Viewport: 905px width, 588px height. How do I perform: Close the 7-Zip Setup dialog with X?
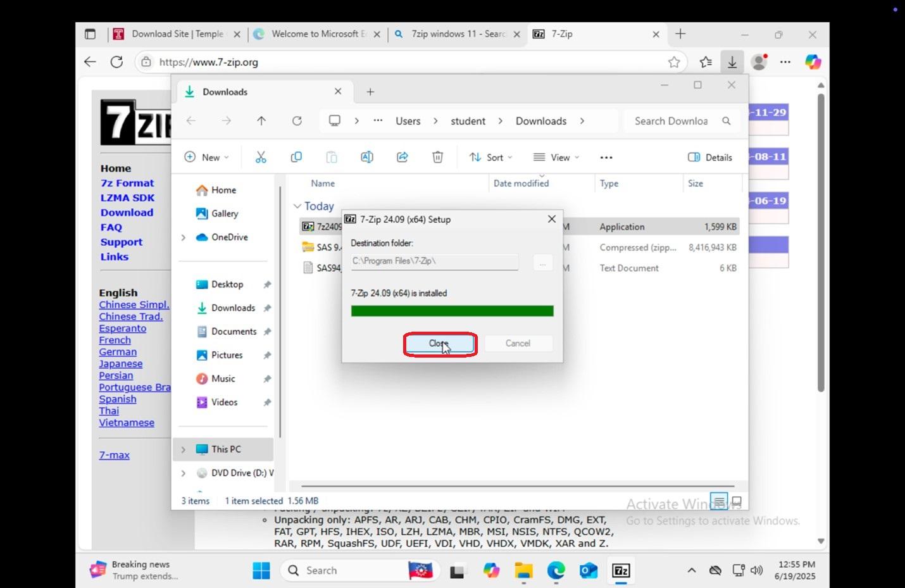tap(551, 219)
